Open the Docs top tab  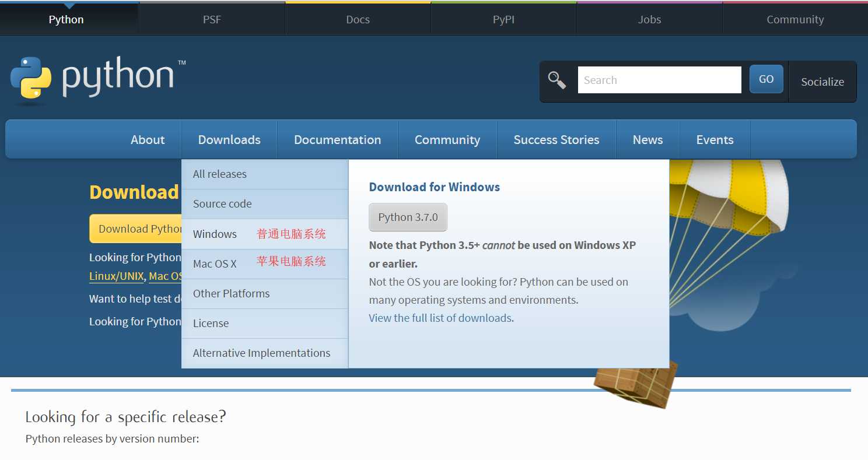[358, 19]
